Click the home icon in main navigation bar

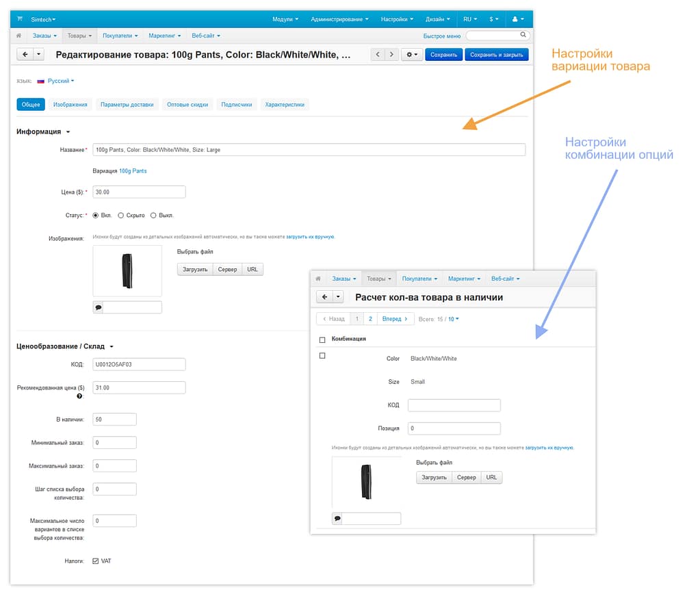tap(19, 36)
